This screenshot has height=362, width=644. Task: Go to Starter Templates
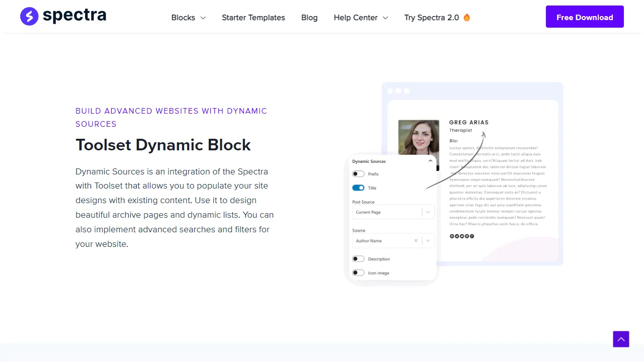[253, 18]
